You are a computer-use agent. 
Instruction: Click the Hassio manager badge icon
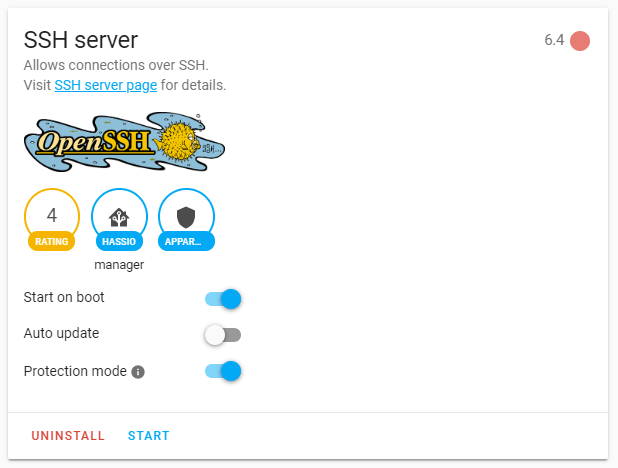point(119,220)
